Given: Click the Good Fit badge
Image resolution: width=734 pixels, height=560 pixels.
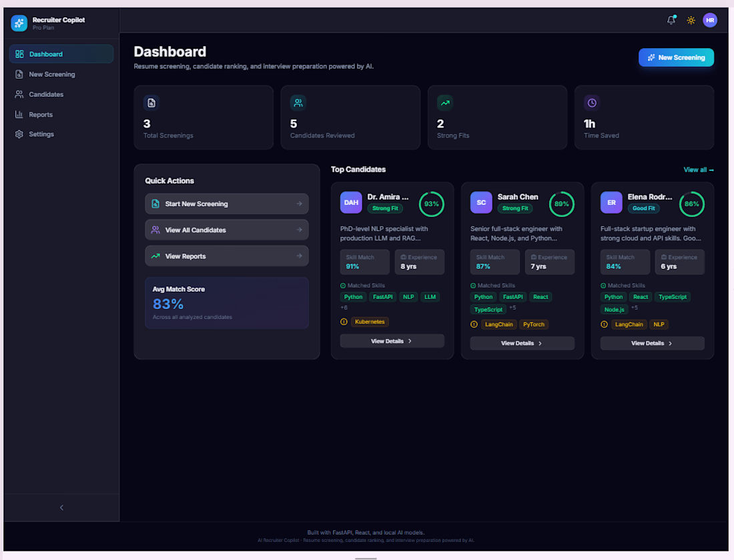Looking at the screenshot, I should pos(644,208).
